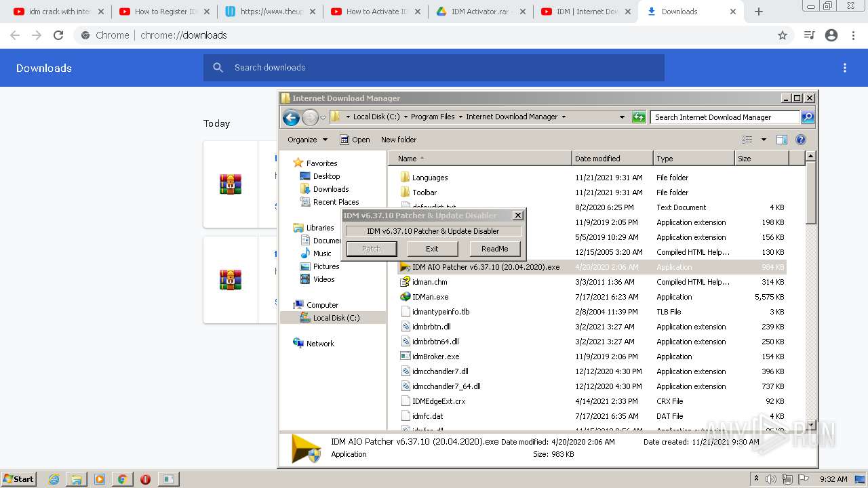
Task: Expand Program Files breadcrumb arrow
Action: pyautogui.click(x=460, y=117)
